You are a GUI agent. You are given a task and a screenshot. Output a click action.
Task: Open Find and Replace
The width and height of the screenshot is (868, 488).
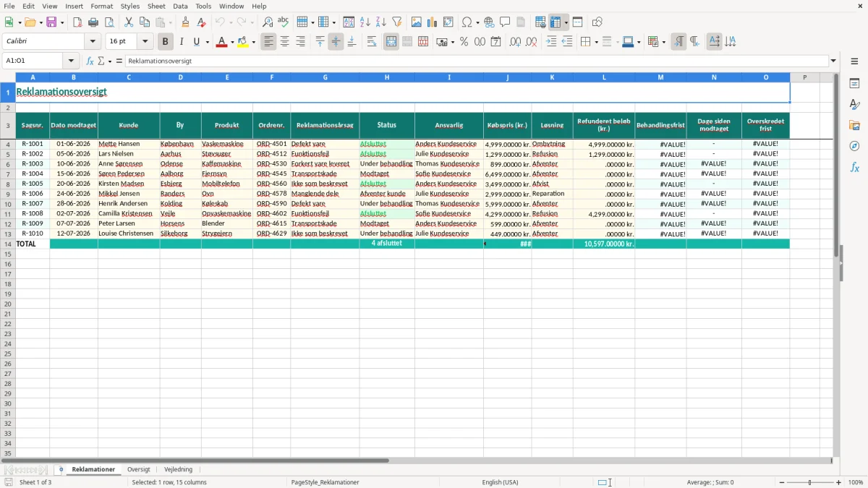coord(268,22)
